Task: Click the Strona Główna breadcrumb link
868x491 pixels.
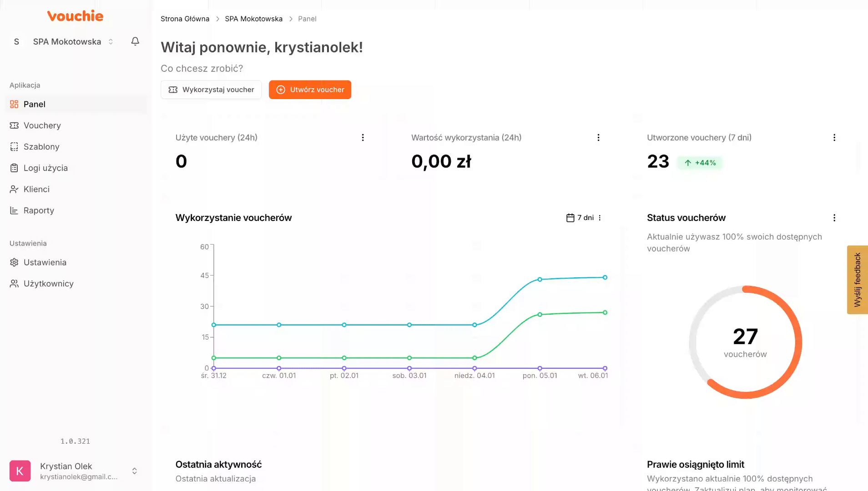Action: (x=185, y=19)
